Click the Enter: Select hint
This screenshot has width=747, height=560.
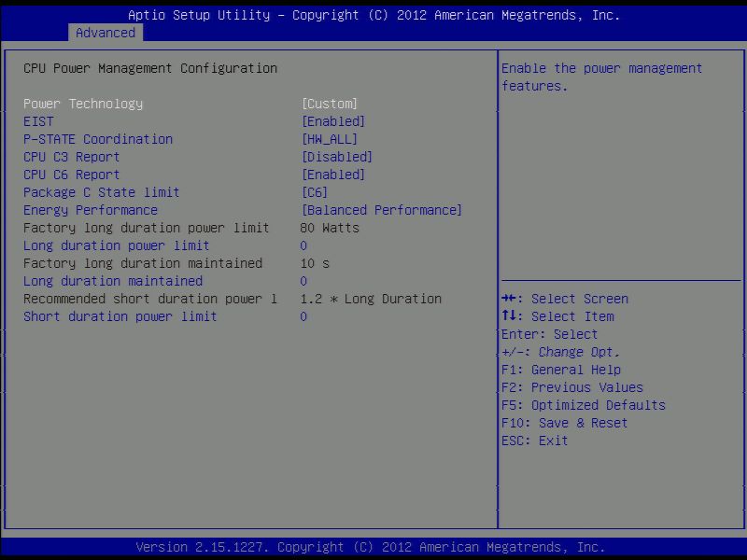tap(549, 334)
